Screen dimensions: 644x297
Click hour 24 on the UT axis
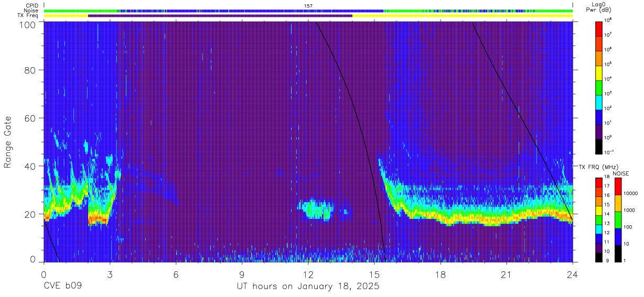pos(573,274)
